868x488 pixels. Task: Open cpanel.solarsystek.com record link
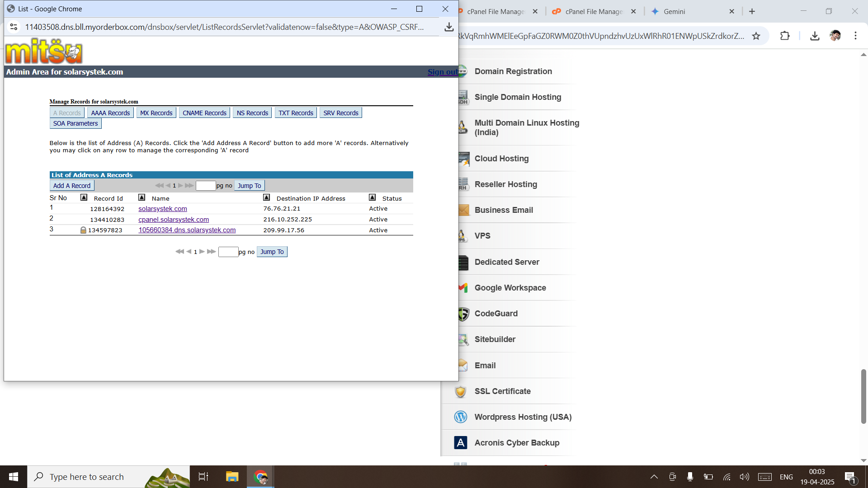pos(174,220)
